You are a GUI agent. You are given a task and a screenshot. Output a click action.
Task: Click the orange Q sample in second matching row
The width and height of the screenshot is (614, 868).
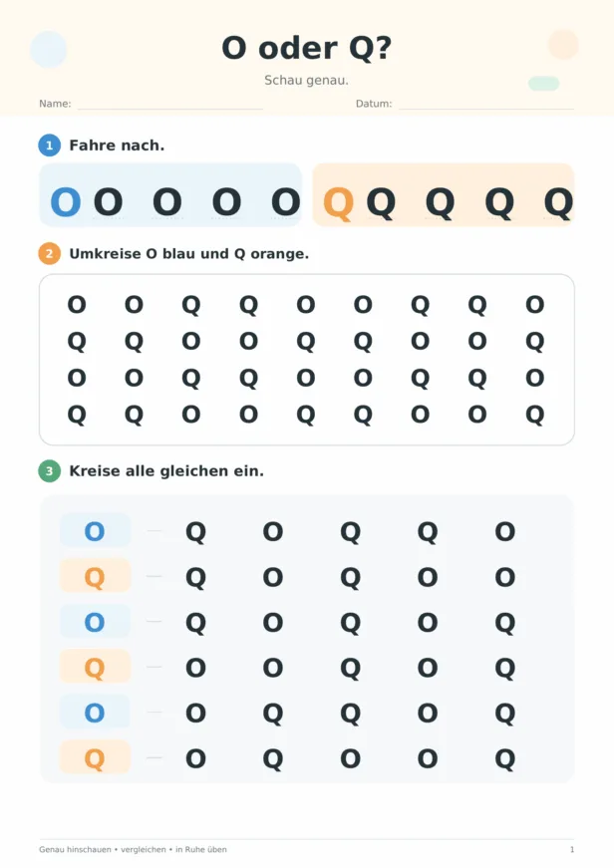click(x=95, y=577)
